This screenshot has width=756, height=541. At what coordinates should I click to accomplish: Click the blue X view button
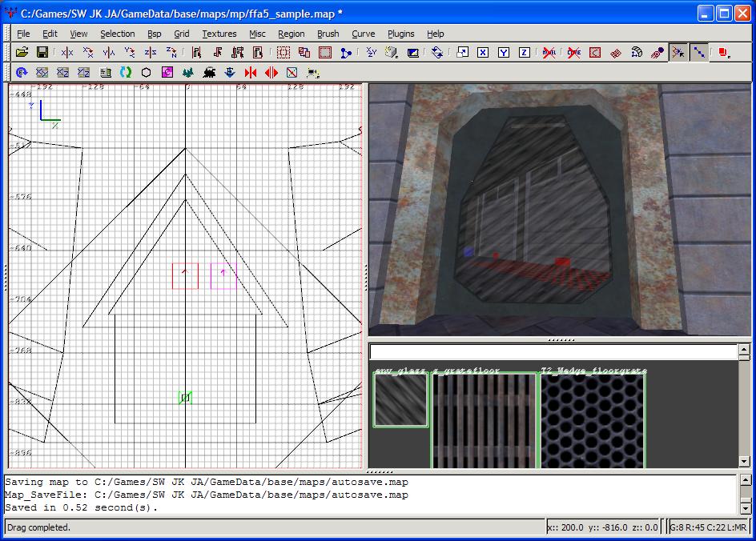(483, 52)
